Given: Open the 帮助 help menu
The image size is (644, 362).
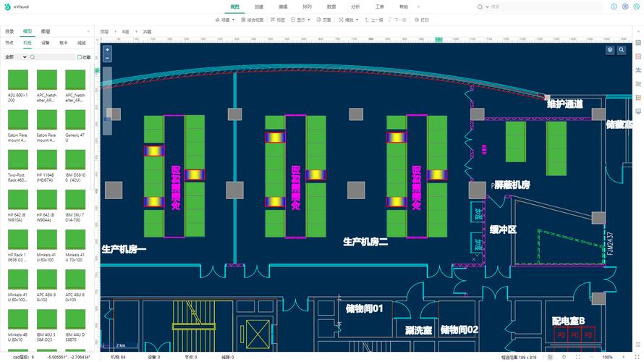Looking at the screenshot, I should tap(404, 7).
